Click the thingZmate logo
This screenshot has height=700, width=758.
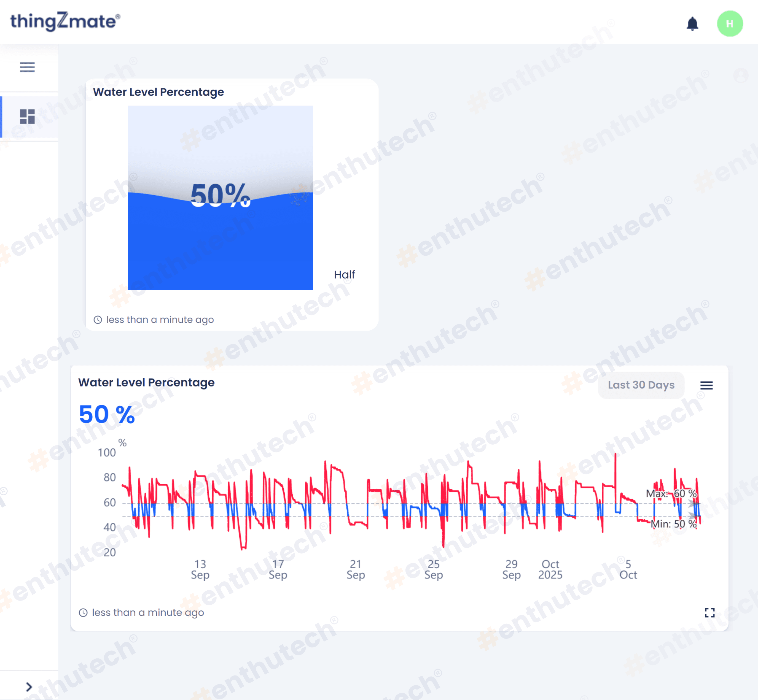click(65, 21)
